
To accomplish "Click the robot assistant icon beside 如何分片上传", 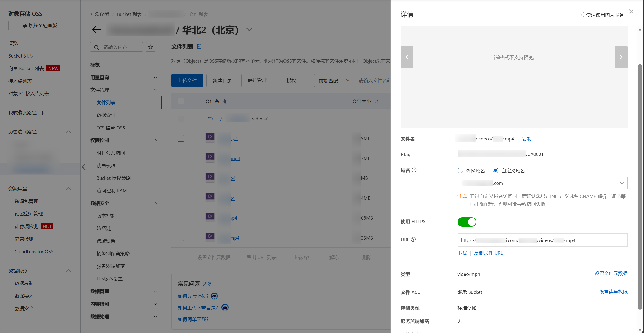I will pos(215,296).
